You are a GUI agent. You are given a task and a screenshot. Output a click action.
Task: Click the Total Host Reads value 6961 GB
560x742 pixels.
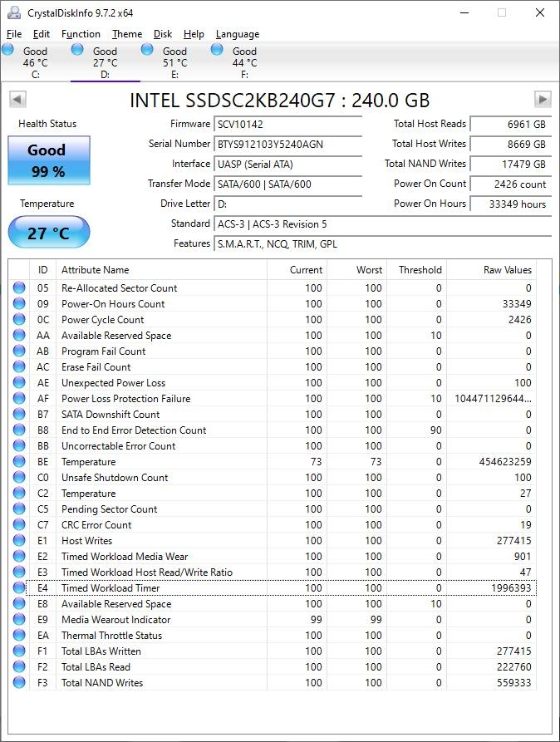coord(511,124)
